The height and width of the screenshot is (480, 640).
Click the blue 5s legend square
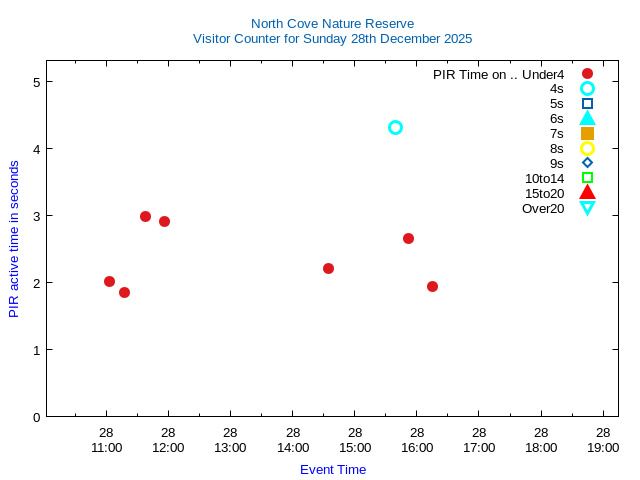pyautogui.click(x=587, y=103)
